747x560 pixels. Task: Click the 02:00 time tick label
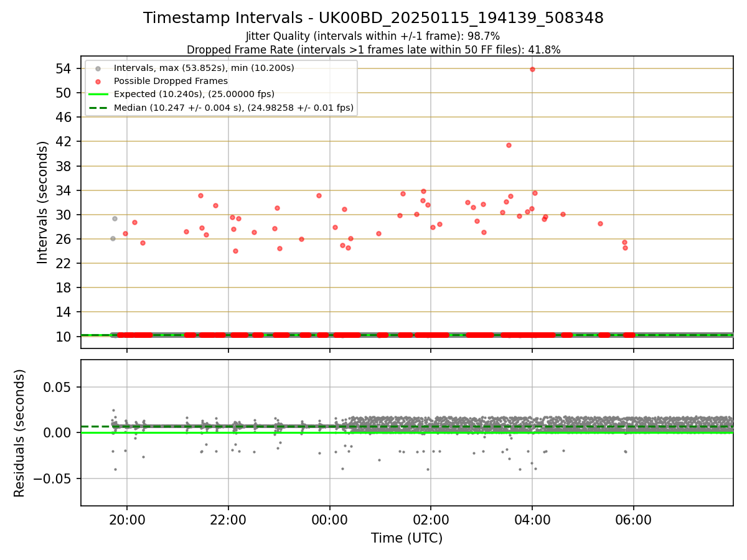pos(431,519)
